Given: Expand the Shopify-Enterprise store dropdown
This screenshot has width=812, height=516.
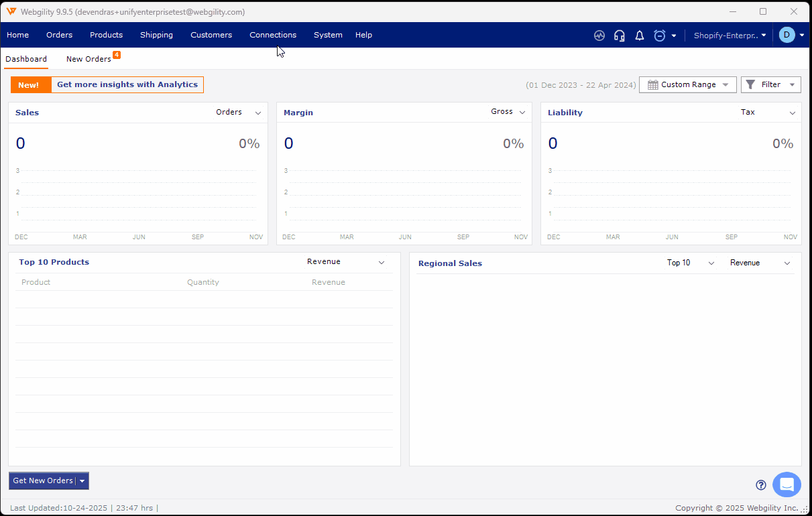Looking at the screenshot, I should click(730, 36).
